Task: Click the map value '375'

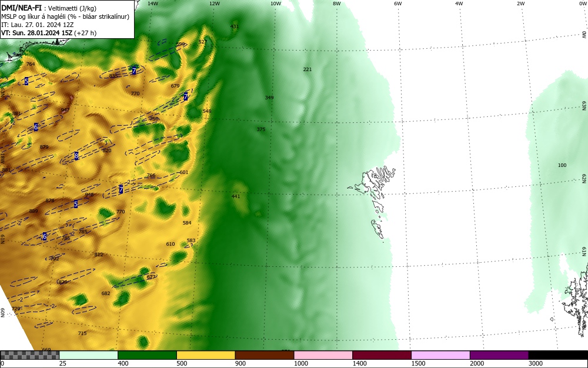Action: 261,129
